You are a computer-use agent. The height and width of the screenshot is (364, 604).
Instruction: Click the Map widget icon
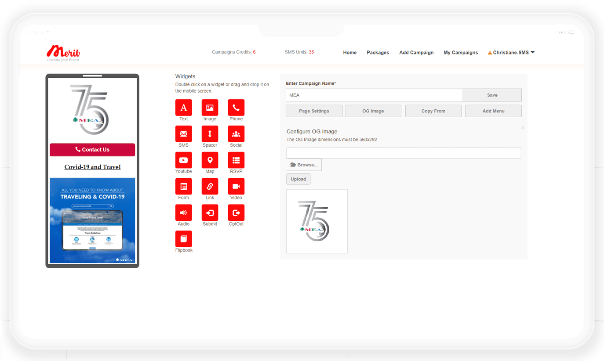pyautogui.click(x=210, y=160)
